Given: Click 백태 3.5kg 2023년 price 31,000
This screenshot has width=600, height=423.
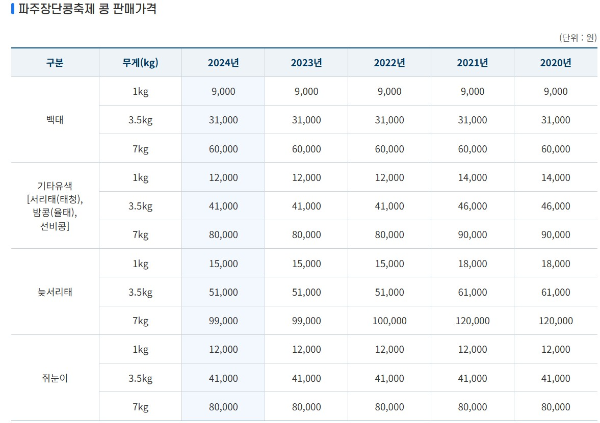Looking at the screenshot, I should tap(306, 120).
